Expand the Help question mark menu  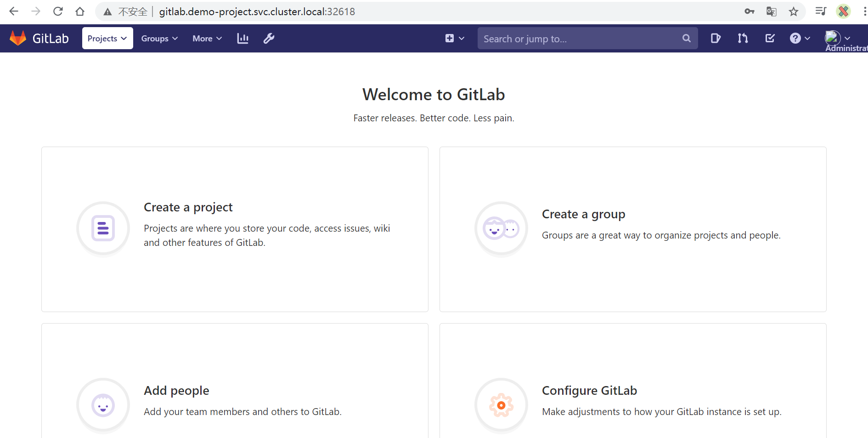[x=800, y=39]
